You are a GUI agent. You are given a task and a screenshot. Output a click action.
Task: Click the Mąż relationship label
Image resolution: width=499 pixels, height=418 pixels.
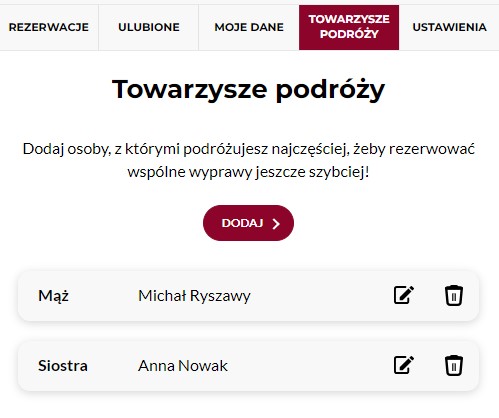[53, 296]
